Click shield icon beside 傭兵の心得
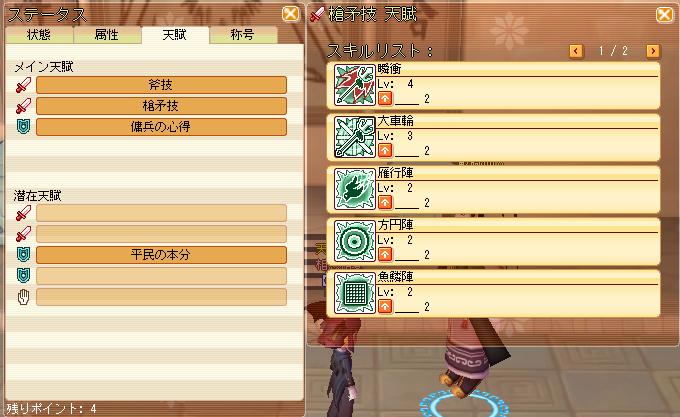680x417 pixels. click(23, 127)
